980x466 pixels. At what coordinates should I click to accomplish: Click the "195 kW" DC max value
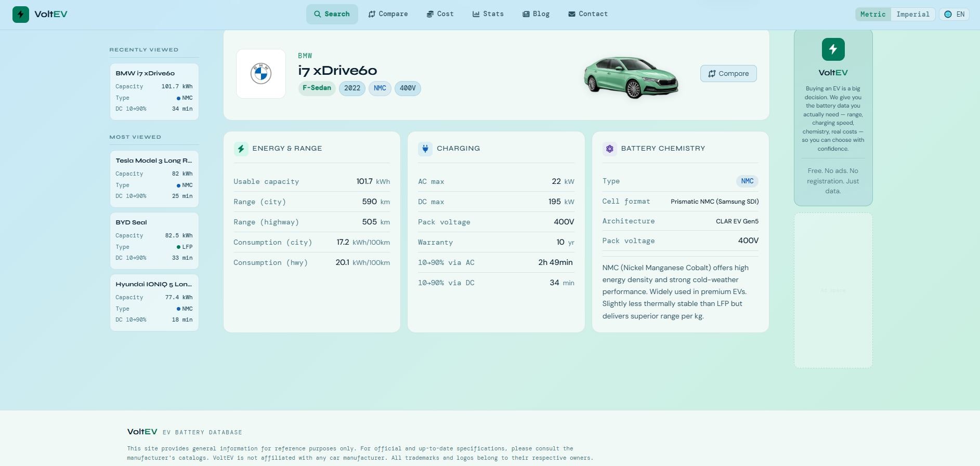[561, 202]
